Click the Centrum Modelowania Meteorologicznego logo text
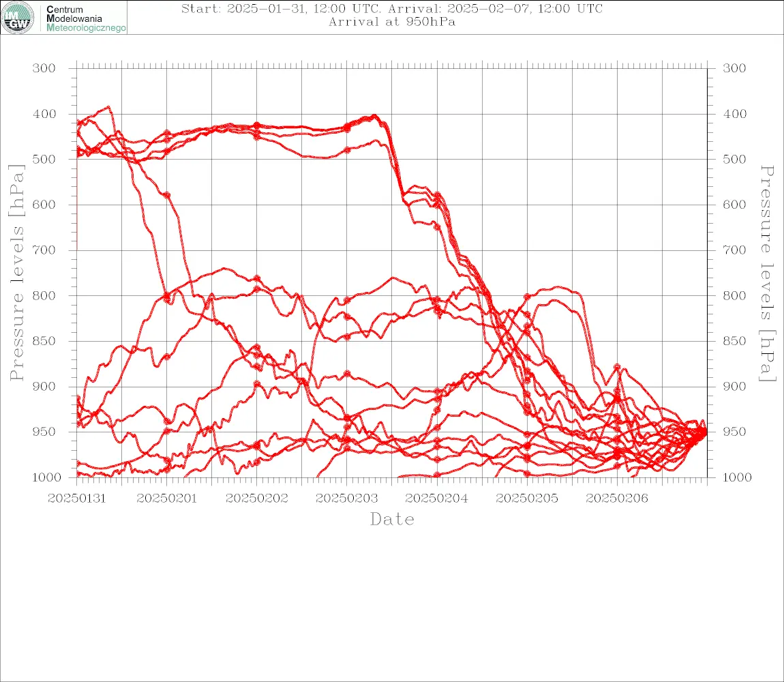 85,18
